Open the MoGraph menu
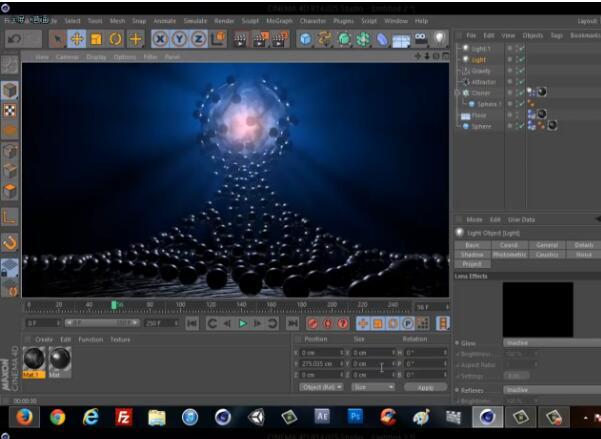This screenshot has height=439, width=601. 279,21
